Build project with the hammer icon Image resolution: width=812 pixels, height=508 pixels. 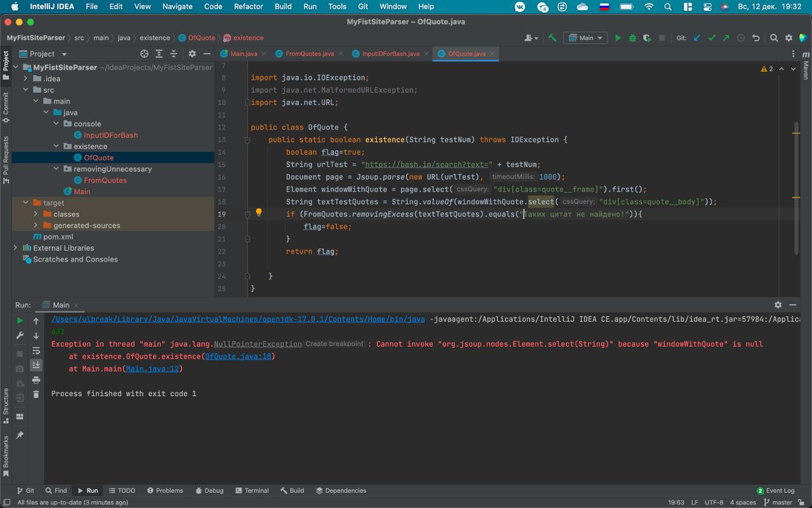point(553,38)
